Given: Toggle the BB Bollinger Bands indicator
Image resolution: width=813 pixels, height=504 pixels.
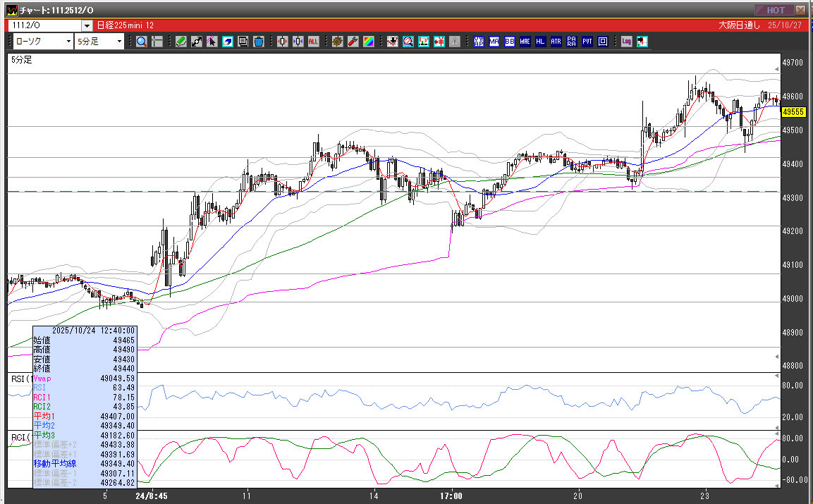Looking at the screenshot, I should 510,42.
